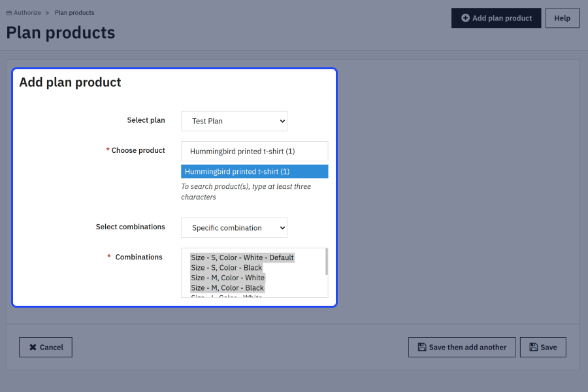Select the Size M, Color White combination

click(x=228, y=278)
